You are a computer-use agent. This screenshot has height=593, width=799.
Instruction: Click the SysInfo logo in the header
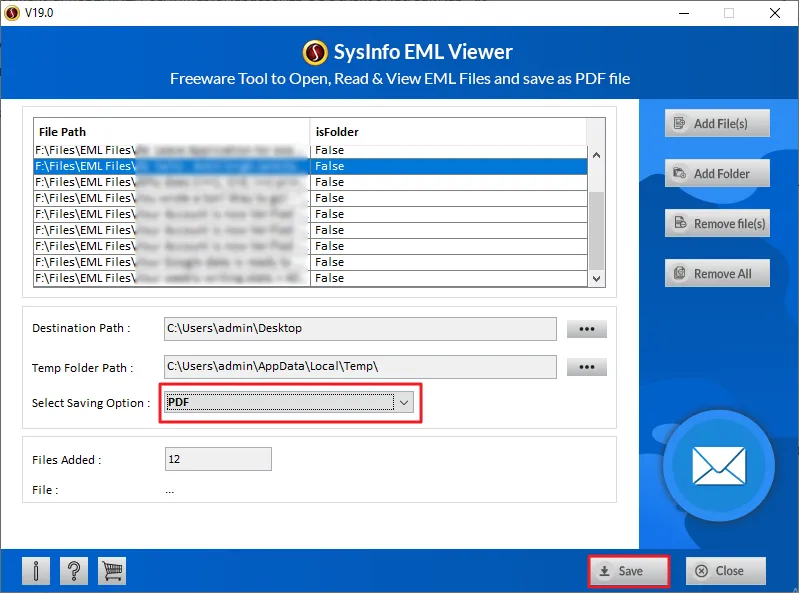point(315,52)
